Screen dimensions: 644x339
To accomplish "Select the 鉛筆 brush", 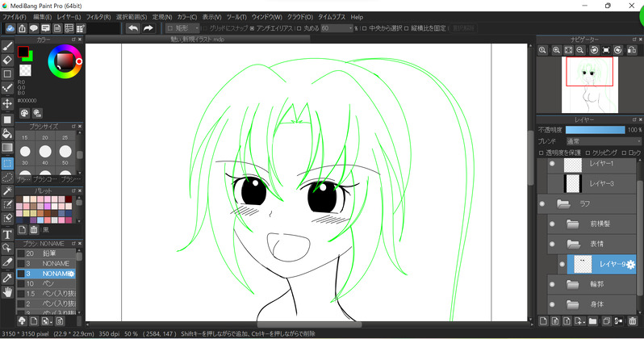I will (46, 253).
